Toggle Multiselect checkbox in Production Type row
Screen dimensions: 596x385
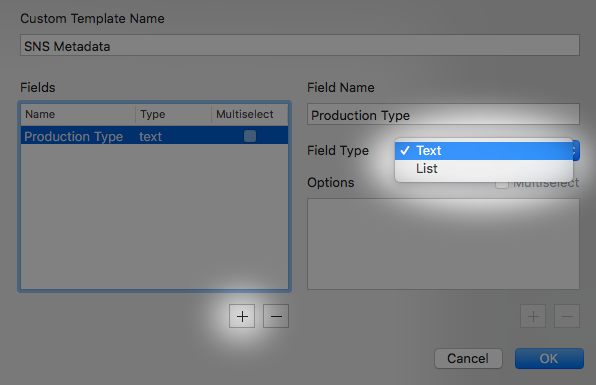250,136
